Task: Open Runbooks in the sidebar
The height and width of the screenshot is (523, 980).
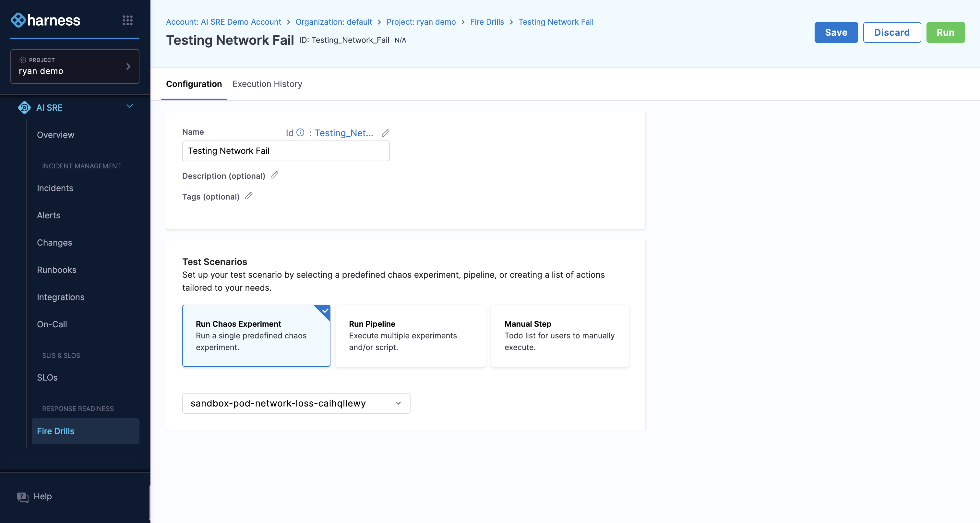Action: (57, 270)
